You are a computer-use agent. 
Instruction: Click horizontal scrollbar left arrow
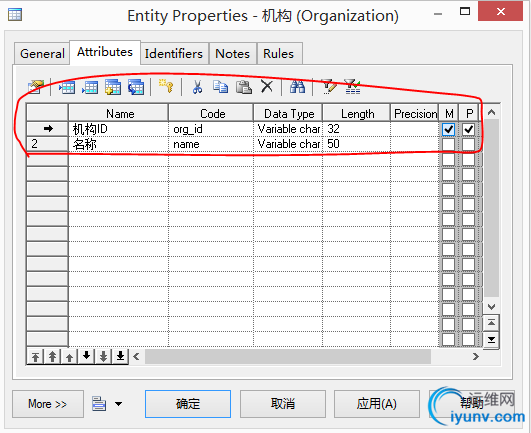tap(136, 356)
